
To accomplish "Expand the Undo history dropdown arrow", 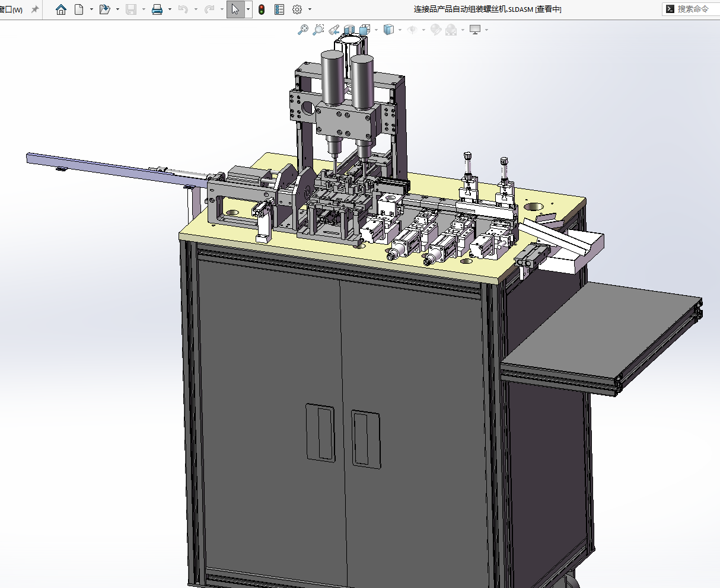I will click(x=196, y=9).
